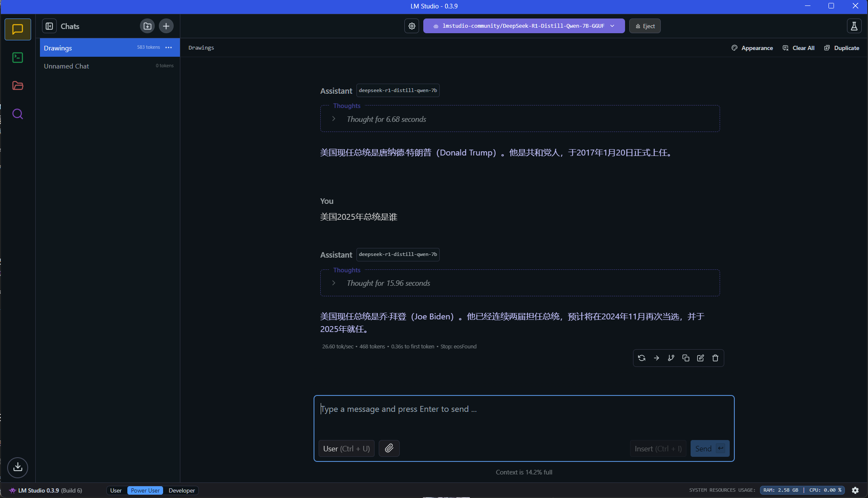868x498 pixels.
Task: Open My Models folder sidebar icon
Action: [x=18, y=86]
